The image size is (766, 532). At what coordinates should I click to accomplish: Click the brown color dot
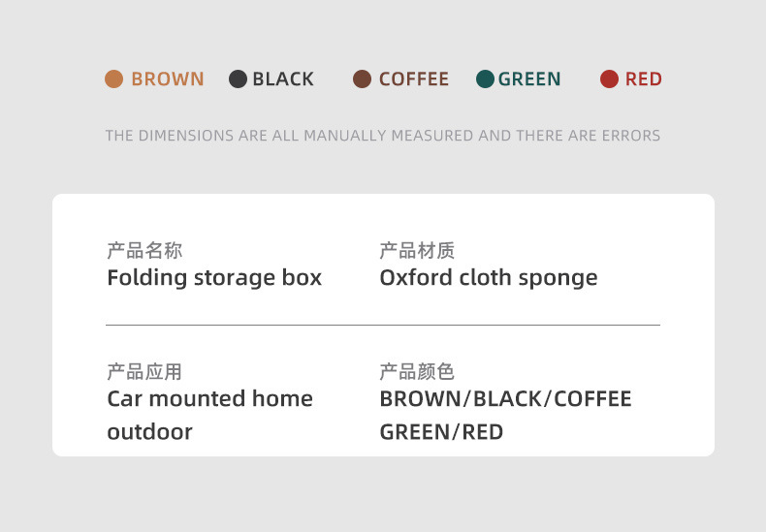114,79
